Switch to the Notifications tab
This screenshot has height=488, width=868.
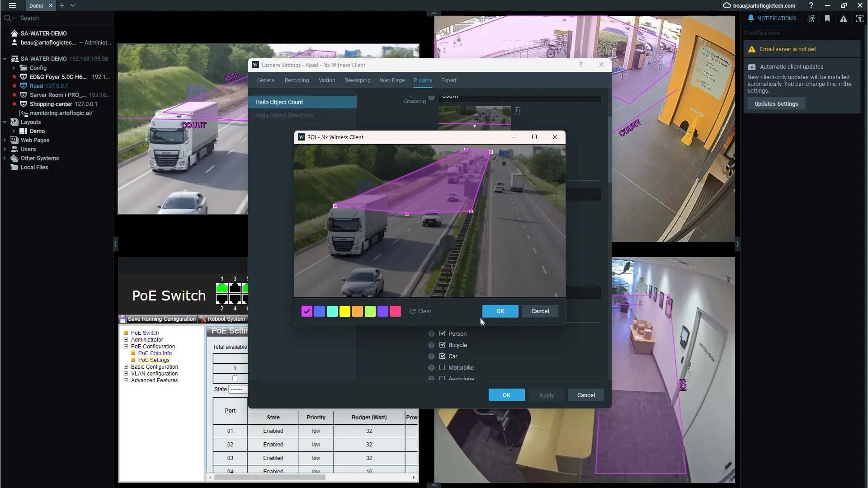coord(772,19)
